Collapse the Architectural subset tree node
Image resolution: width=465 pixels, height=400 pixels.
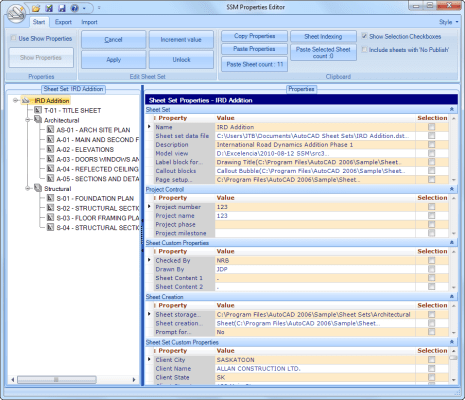(x=28, y=120)
